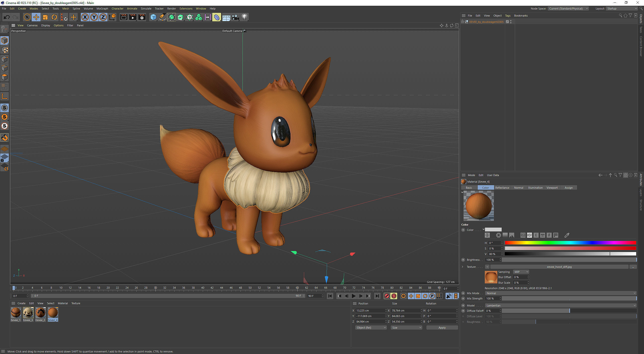Click the Value (V) brightness slider
This screenshot has width=644, height=354.
pos(570,254)
